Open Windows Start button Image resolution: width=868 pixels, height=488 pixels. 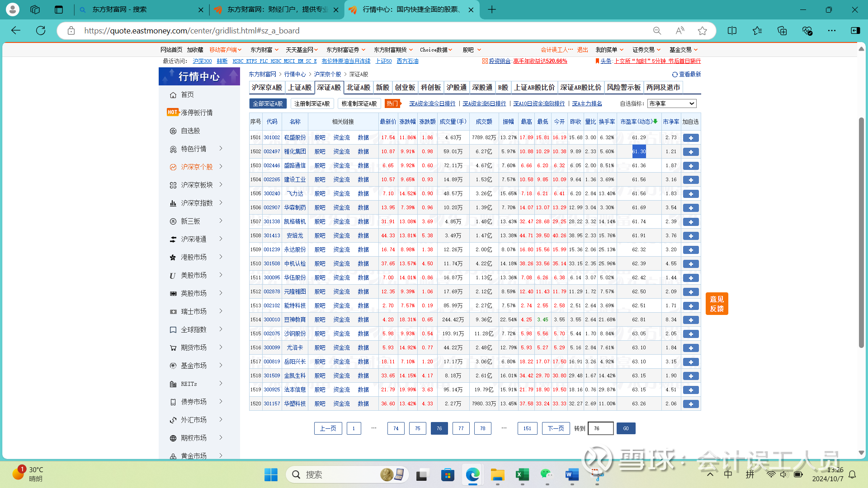pos(271,474)
